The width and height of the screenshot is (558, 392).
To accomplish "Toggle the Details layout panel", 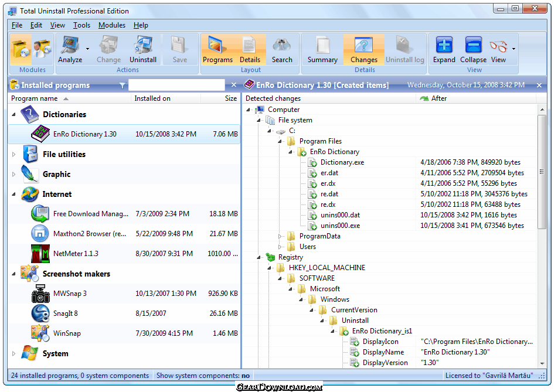I will (x=250, y=50).
